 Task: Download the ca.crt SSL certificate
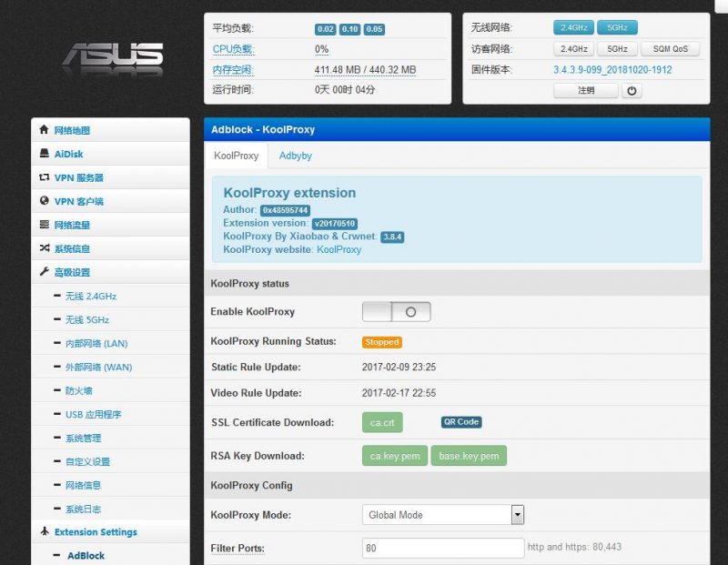[381, 423]
